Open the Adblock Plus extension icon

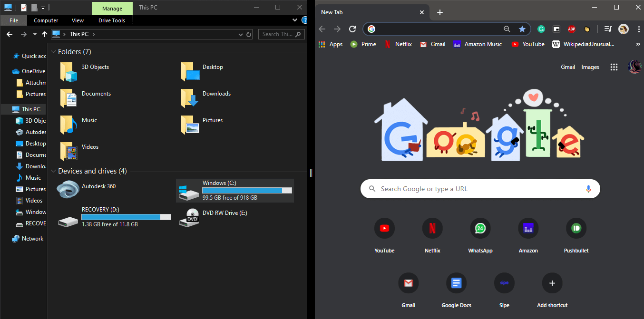pos(571,29)
